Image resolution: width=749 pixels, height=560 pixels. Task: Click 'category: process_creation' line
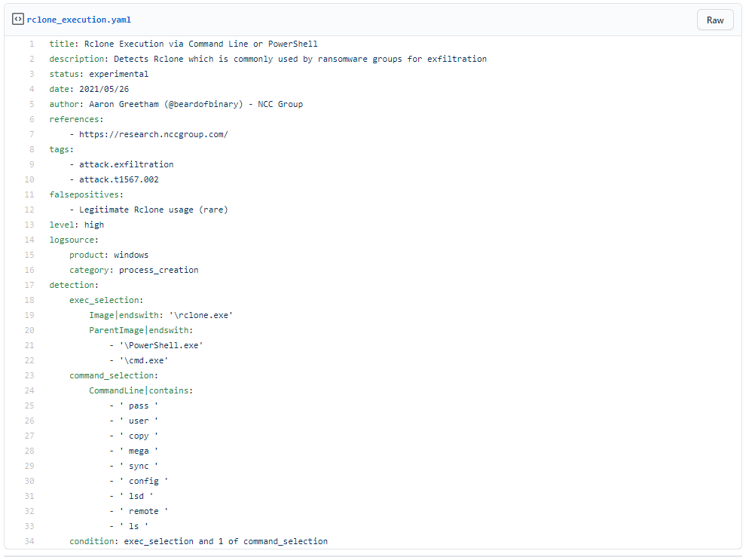click(134, 270)
